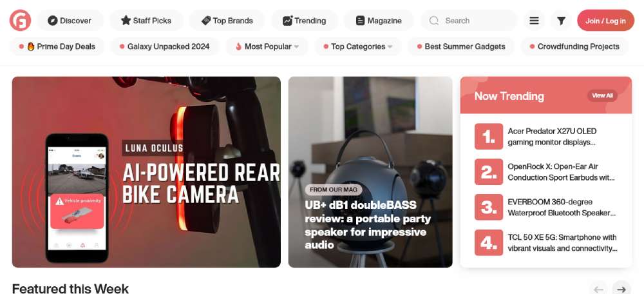Go to previous Featured this Week items
This screenshot has height=294, width=644.
pos(598,288)
